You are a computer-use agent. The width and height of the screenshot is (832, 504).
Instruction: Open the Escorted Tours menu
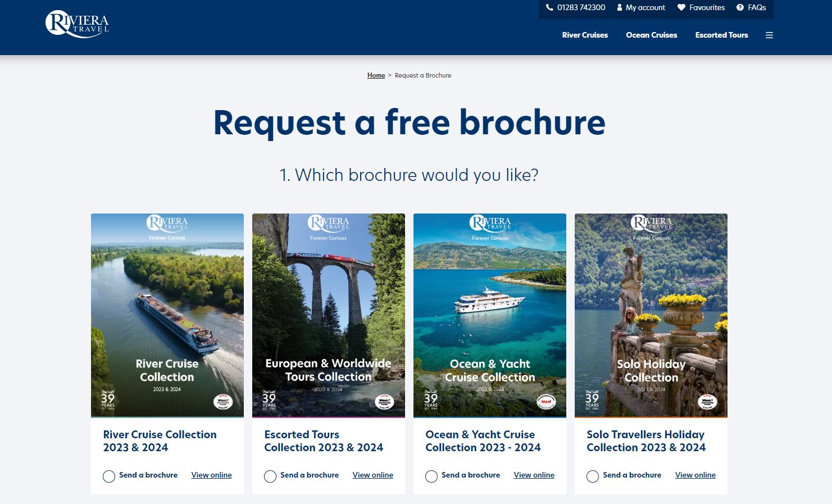(721, 35)
